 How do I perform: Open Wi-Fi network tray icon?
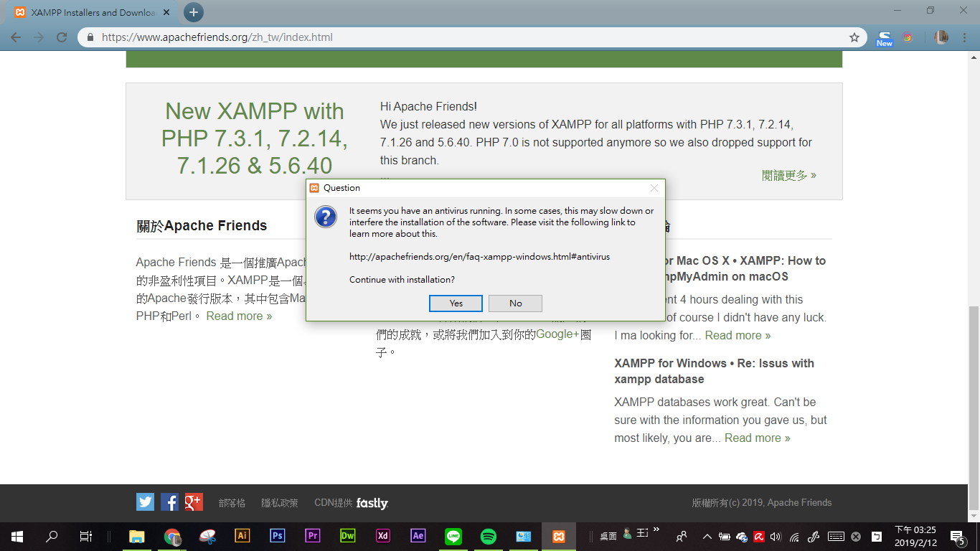pos(794,536)
